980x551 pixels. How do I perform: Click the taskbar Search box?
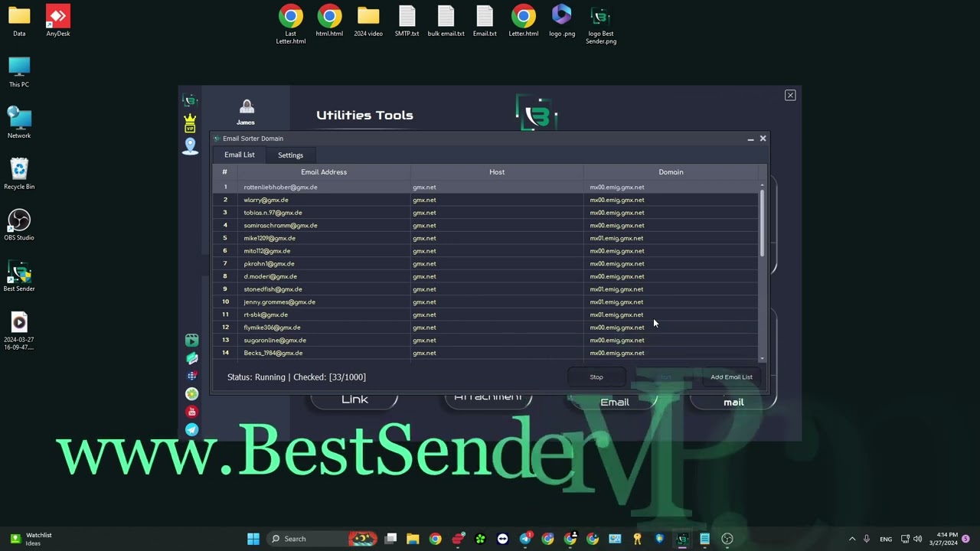(x=323, y=539)
